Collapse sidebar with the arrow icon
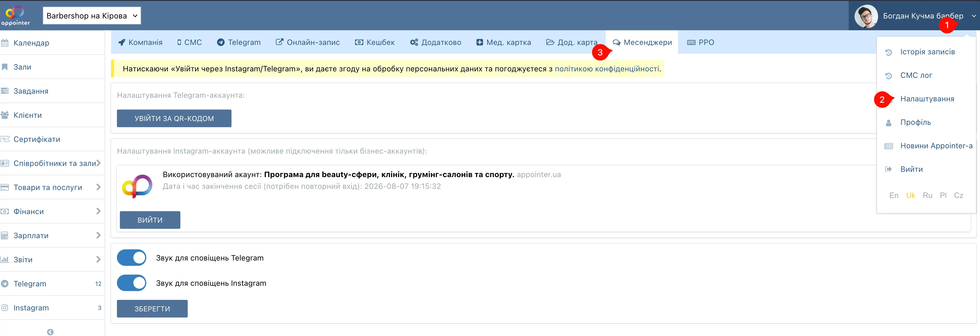This screenshot has width=980, height=336. coord(50,332)
